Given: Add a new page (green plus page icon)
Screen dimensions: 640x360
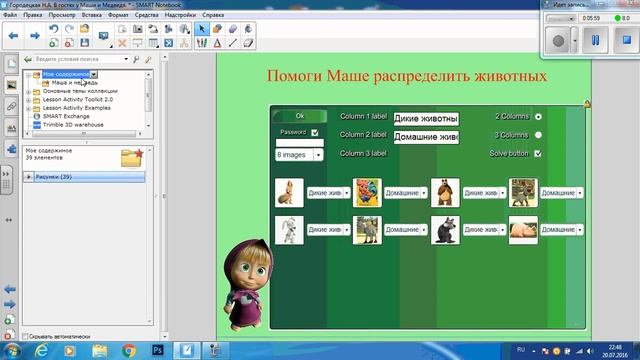Looking at the screenshot, I should 53,43.
